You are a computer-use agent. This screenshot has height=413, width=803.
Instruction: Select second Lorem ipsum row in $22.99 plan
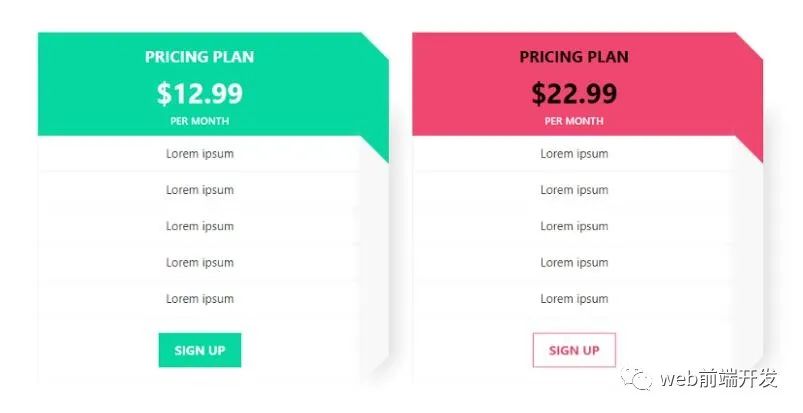coord(574,190)
